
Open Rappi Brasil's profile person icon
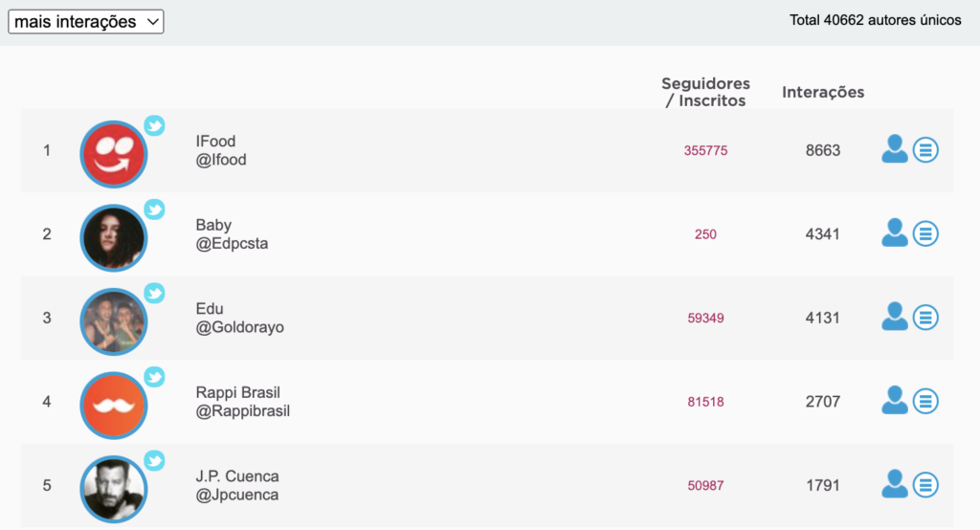click(895, 401)
